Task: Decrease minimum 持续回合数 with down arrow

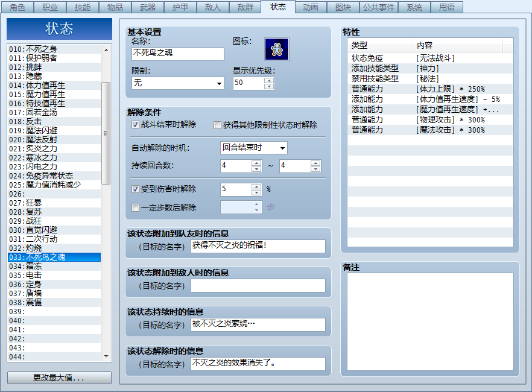Action: [256, 169]
